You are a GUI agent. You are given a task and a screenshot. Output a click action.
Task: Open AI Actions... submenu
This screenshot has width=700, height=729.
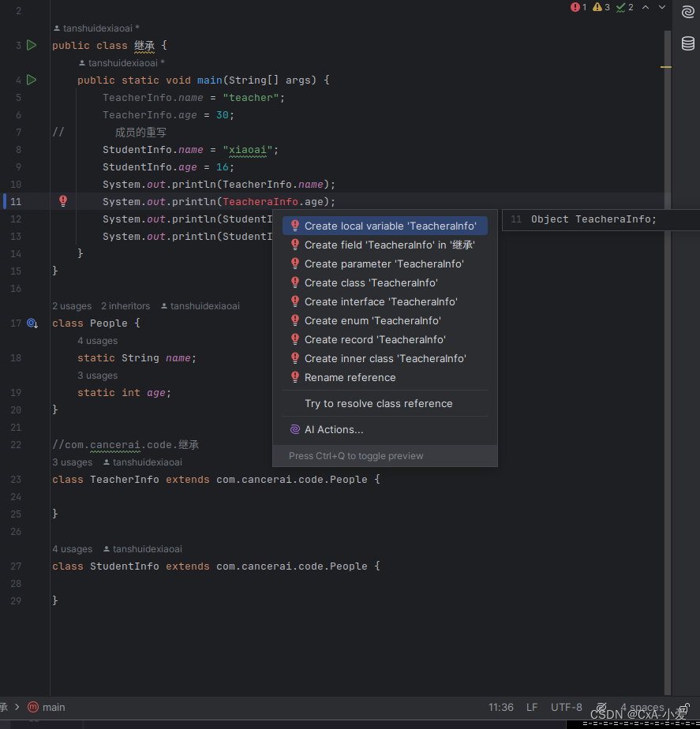pyautogui.click(x=384, y=429)
